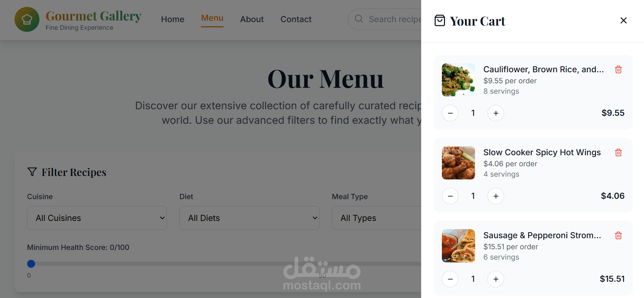
Task: Decrease quantity of Slow Cooker Spicy Hot Wings
Action: coord(450,196)
